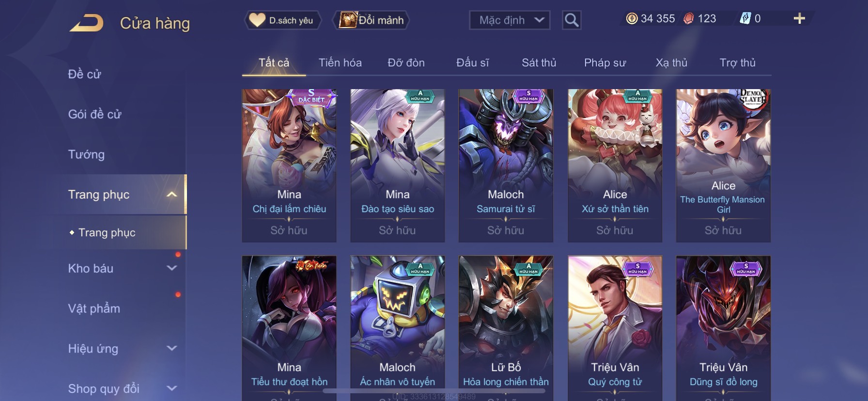Switch to the Sát thủ tab
The image size is (868, 401).
tap(539, 63)
